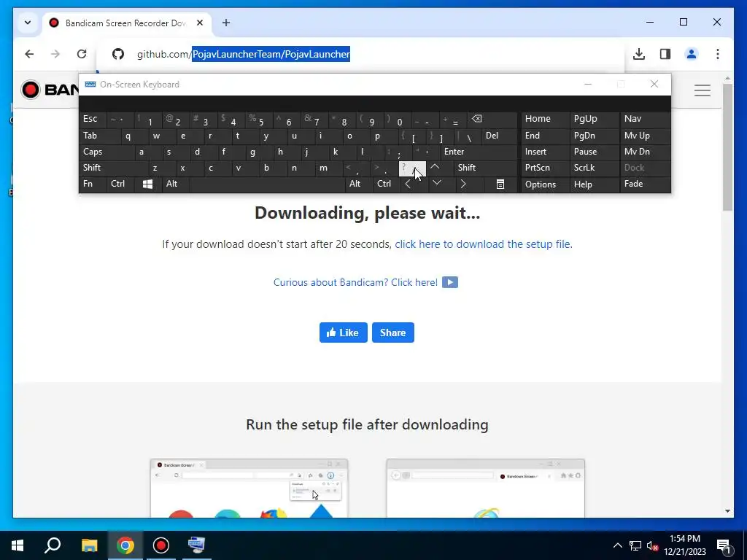Screen dimensions: 747x560
Task: Open Chrome downloads icon
Action: 639,54
